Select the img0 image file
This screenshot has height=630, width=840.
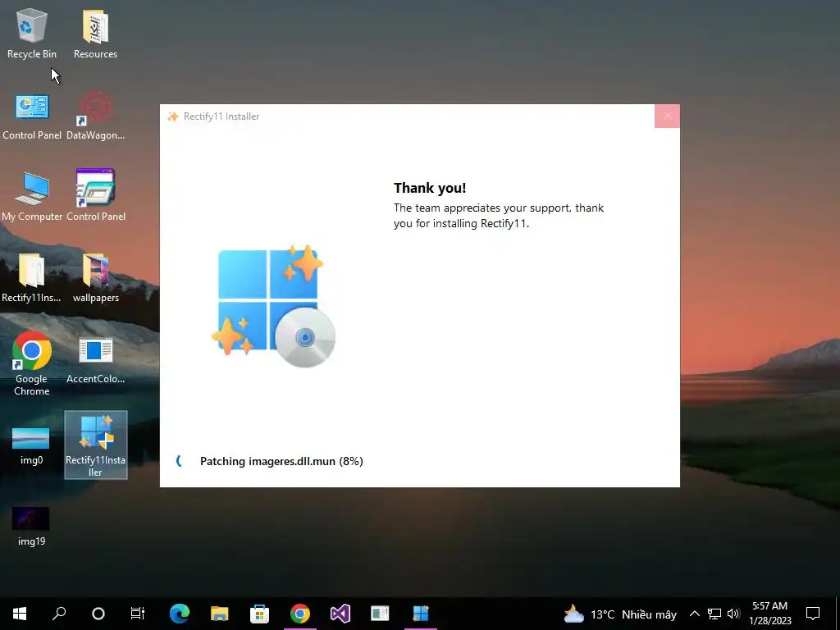(x=31, y=445)
